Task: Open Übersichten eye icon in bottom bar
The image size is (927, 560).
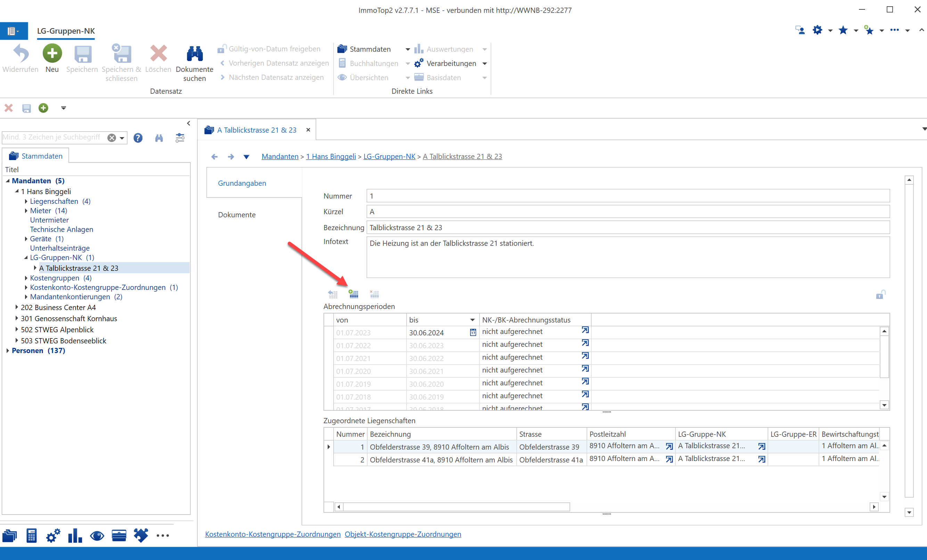Action: pyautogui.click(x=97, y=536)
